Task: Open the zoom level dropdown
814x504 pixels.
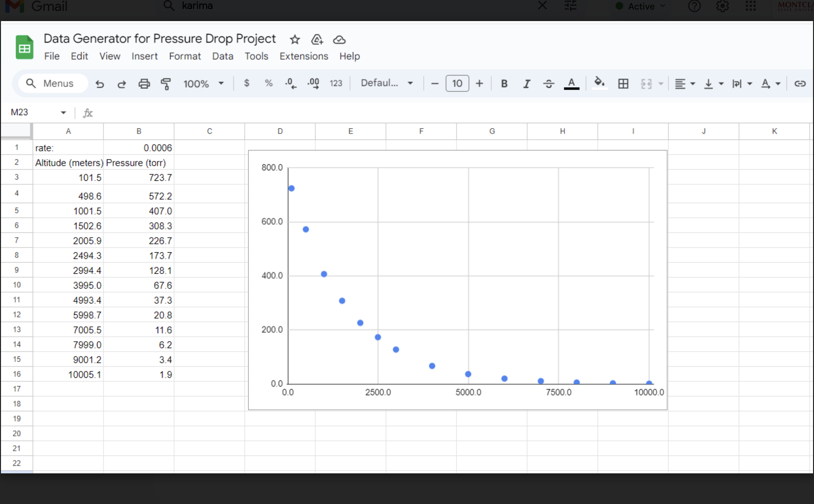Action: [x=204, y=84]
